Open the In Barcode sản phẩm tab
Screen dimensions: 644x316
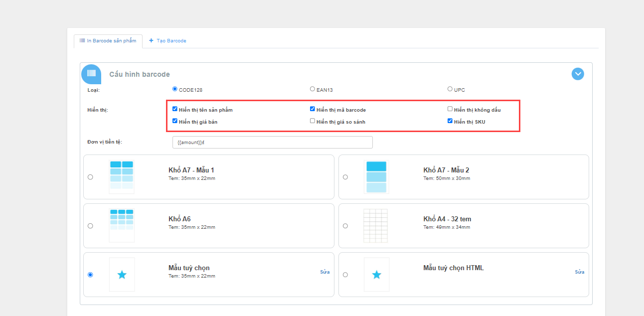tap(108, 41)
